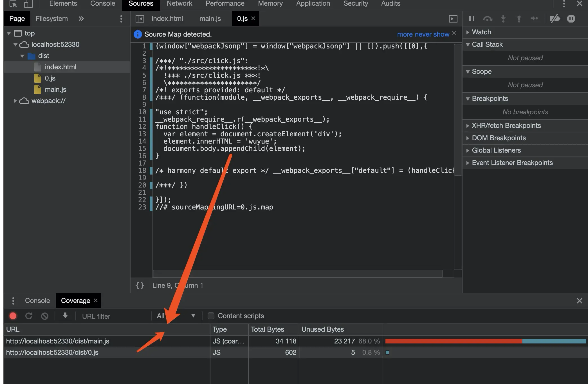Pause script execution in debugger toolbar

click(x=472, y=19)
